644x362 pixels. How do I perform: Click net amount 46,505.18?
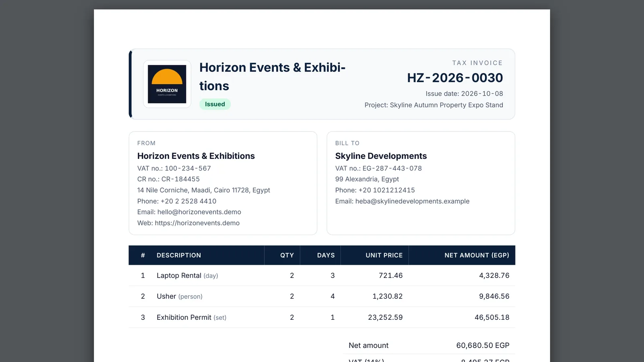(492, 317)
